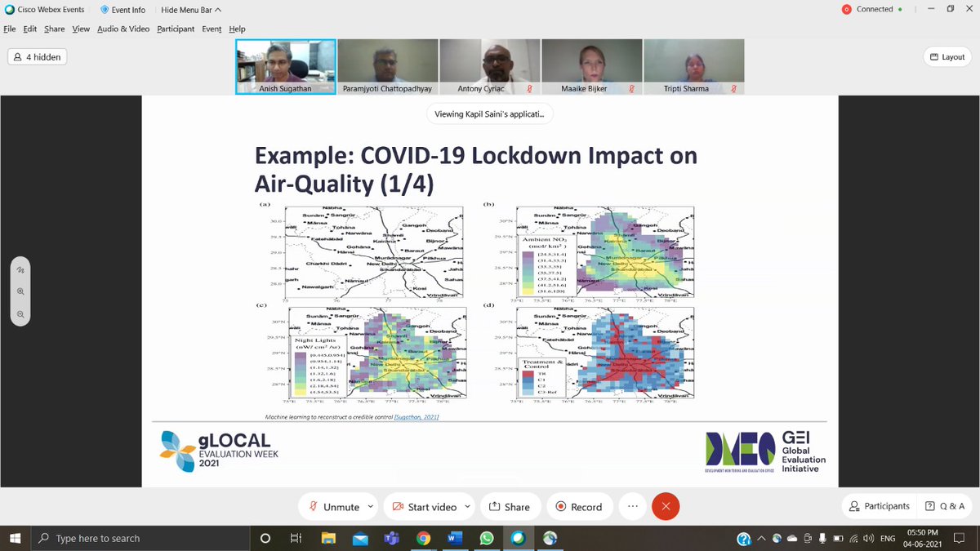The image size is (980, 551).
Task: Open the Sugathan, 2021 reference link
Action: 416,417
